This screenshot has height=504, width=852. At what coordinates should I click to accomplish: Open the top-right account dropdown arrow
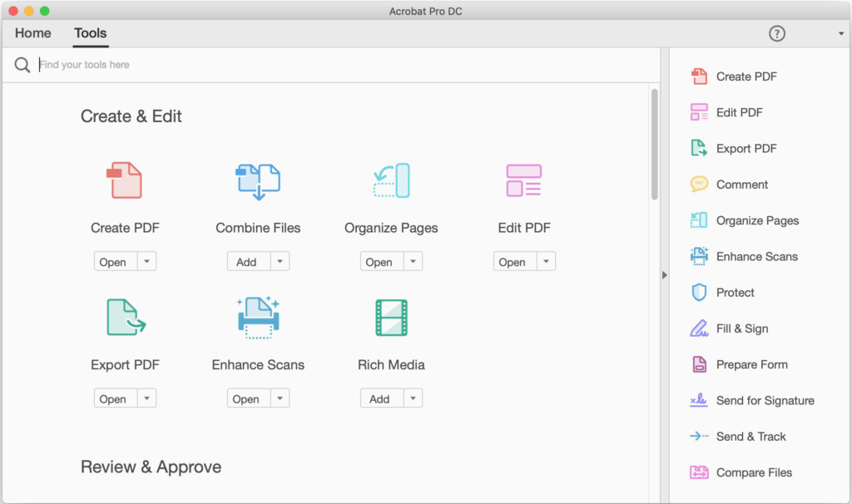(x=841, y=33)
